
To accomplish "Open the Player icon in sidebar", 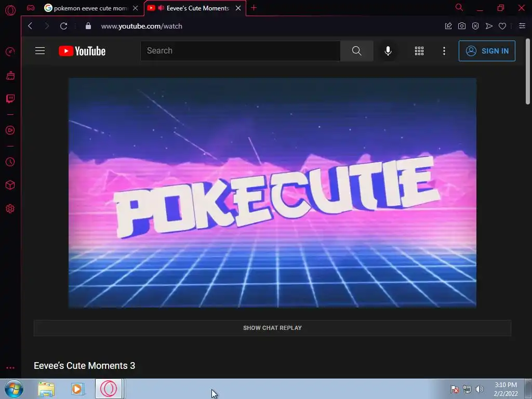I will (10, 130).
